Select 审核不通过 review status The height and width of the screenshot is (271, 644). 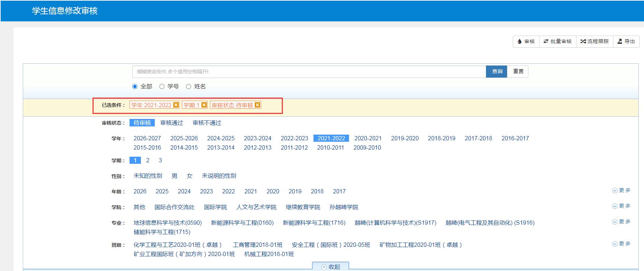pyautogui.click(x=207, y=123)
